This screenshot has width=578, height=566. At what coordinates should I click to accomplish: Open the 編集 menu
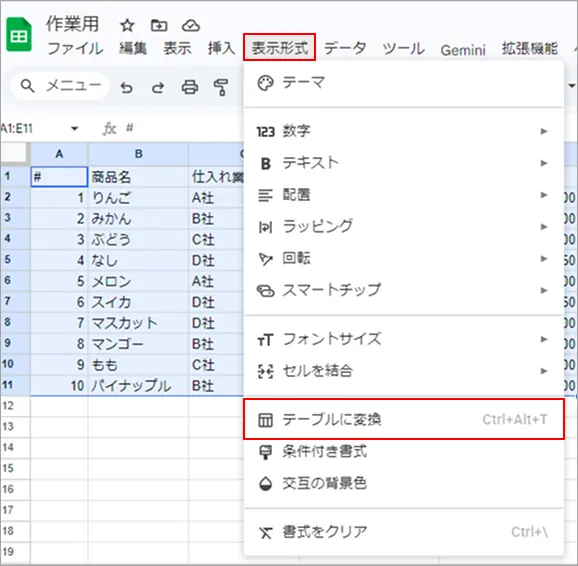pos(133,48)
